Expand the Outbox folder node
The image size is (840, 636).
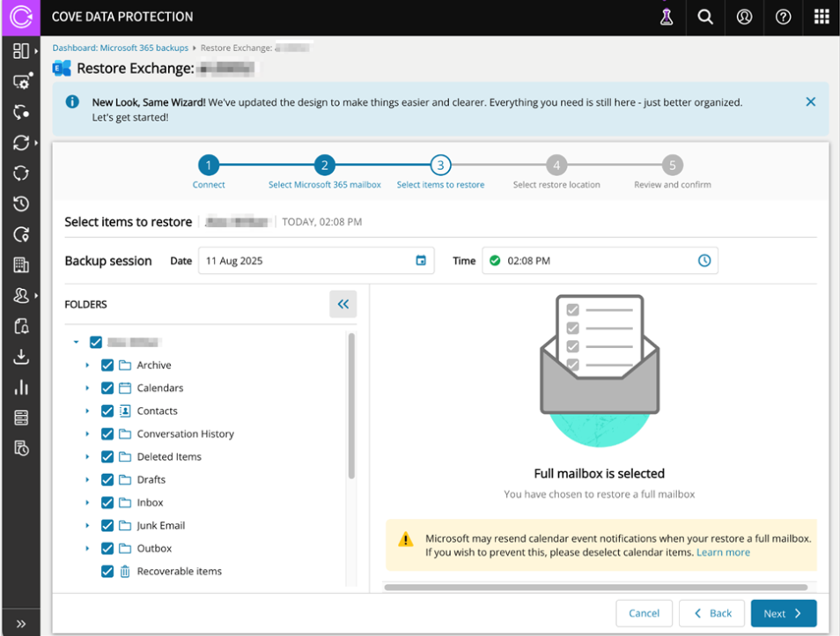pyautogui.click(x=87, y=548)
